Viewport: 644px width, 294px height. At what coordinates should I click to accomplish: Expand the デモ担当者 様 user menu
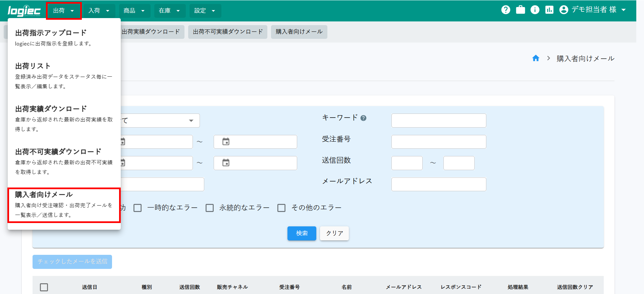[x=593, y=10]
